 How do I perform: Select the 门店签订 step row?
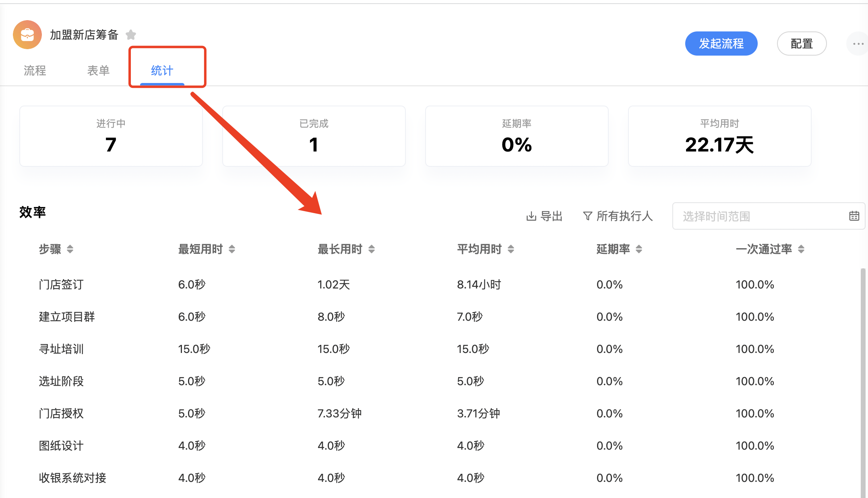61,284
